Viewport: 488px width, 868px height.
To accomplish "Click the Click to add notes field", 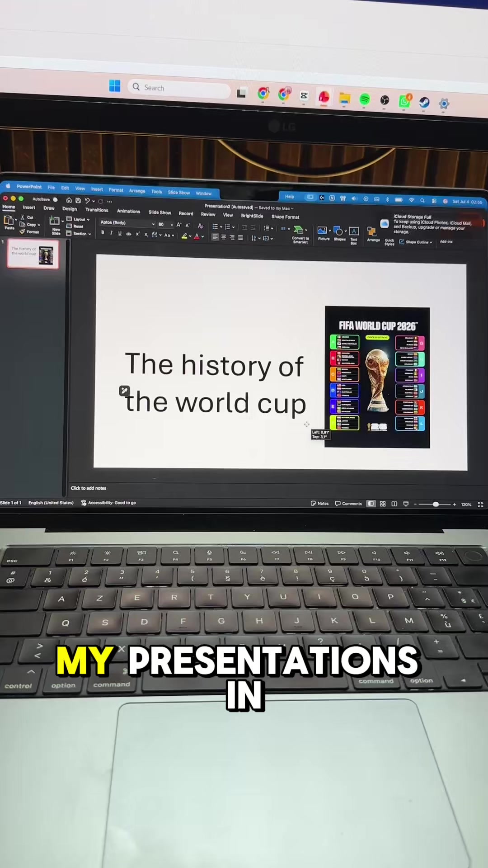I will click(89, 488).
